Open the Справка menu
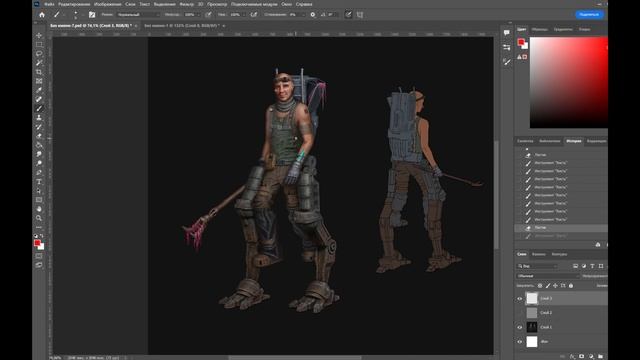 coord(304,4)
